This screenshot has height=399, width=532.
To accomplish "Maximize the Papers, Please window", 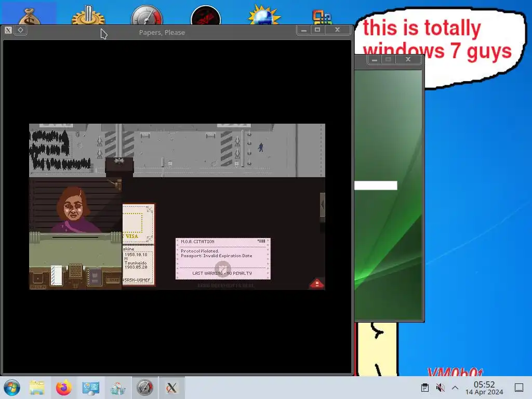I will click(317, 30).
